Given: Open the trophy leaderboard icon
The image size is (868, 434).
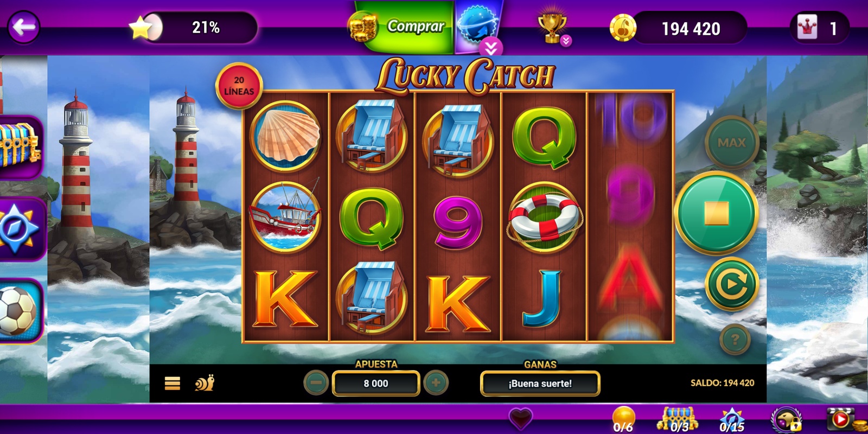Looking at the screenshot, I should [552, 28].
